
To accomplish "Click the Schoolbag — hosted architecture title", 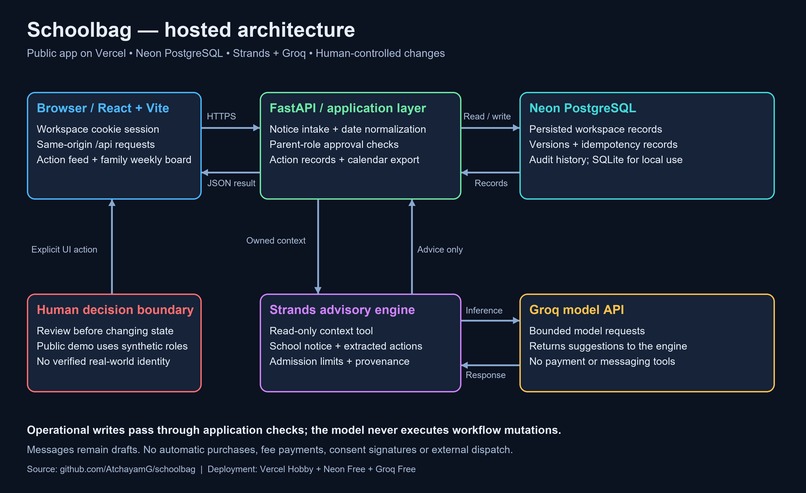I will pos(191,30).
